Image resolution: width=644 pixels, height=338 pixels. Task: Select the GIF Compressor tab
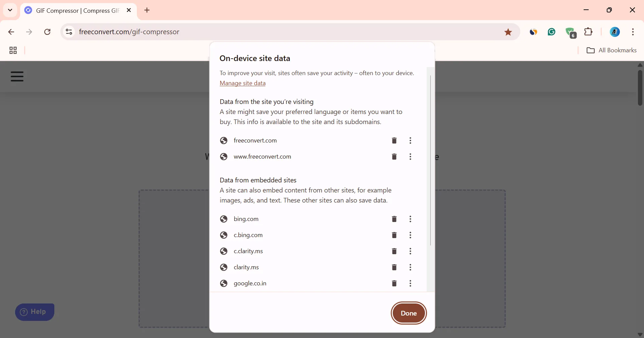point(78,10)
